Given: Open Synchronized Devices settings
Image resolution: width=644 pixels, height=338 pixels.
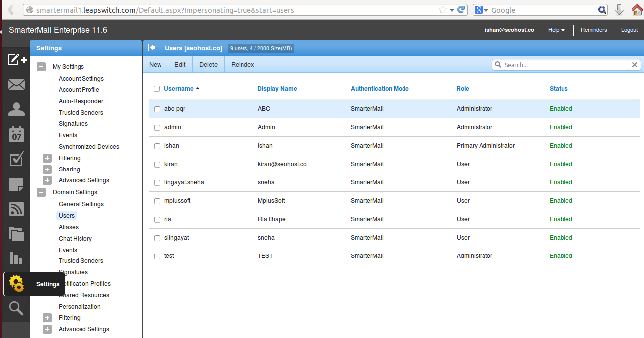Looking at the screenshot, I should [89, 147].
